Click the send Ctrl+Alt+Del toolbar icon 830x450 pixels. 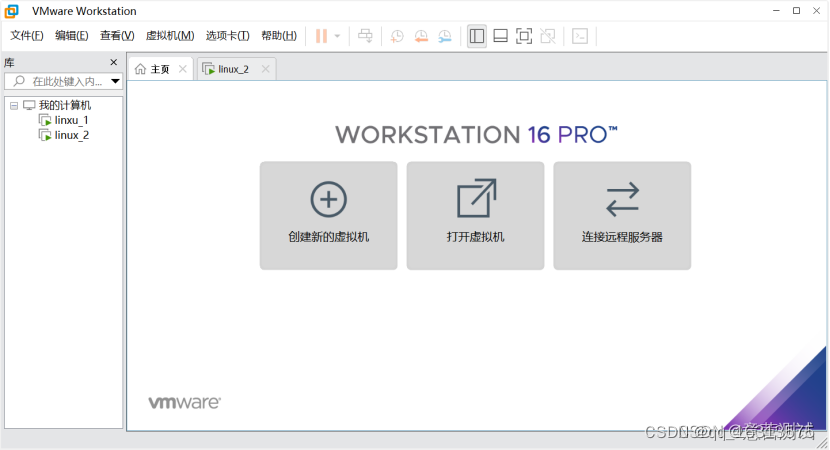coord(365,36)
